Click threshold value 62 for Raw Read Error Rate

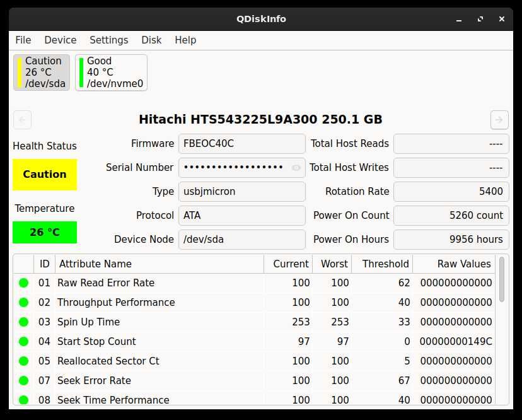(x=404, y=283)
